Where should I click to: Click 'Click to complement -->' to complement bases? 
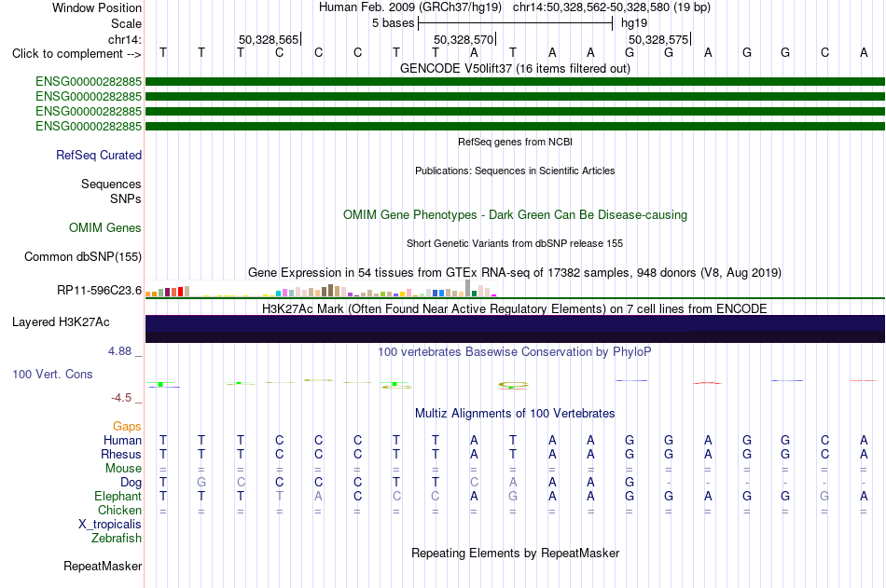[76, 54]
